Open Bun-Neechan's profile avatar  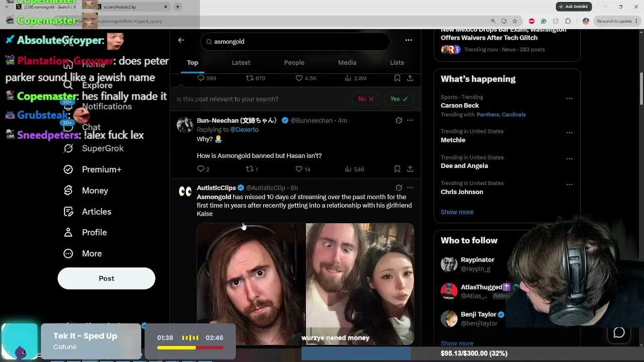185,124
